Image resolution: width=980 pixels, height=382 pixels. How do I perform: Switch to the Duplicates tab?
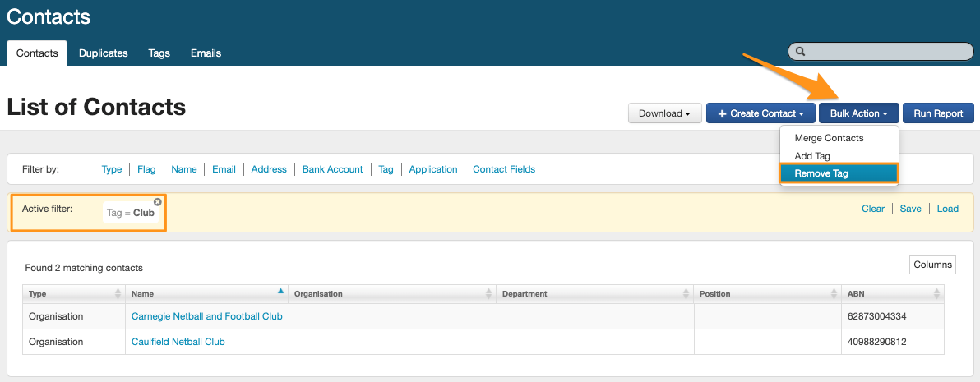tap(104, 53)
